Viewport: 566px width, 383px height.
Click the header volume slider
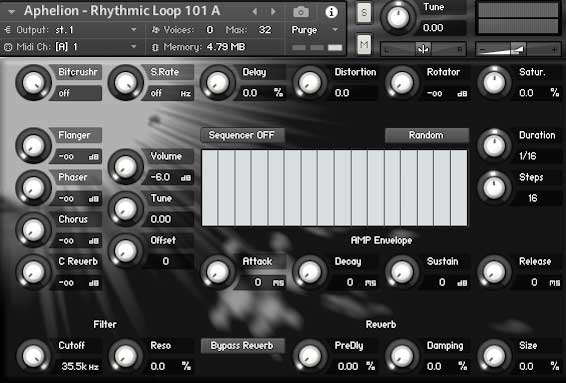pos(518,49)
